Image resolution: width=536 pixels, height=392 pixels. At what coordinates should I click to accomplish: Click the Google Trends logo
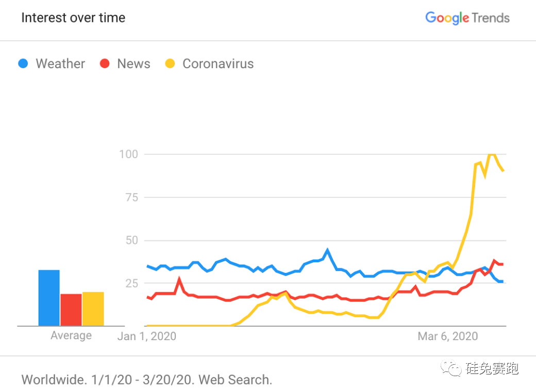coord(467,18)
